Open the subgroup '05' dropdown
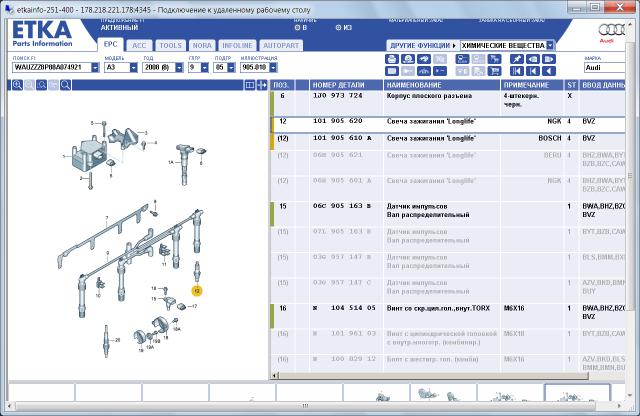The width and height of the screenshot is (640, 416). pyautogui.click(x=231, y=68)
